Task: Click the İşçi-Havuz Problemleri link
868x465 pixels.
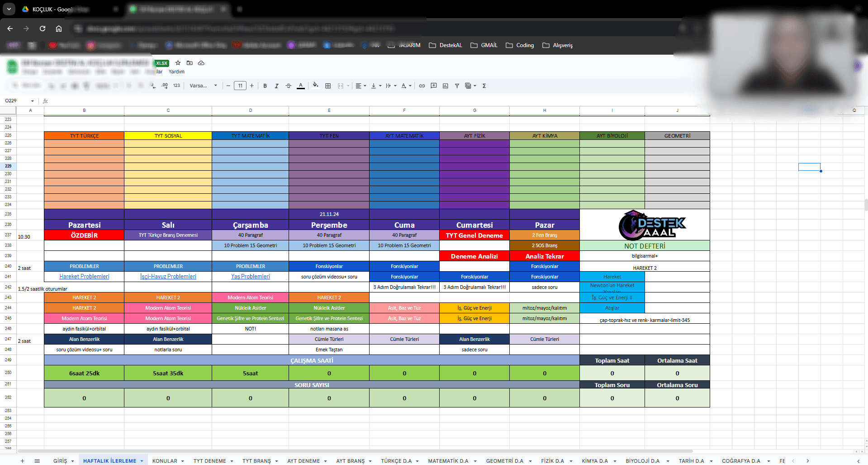Action: coord(168,277)
